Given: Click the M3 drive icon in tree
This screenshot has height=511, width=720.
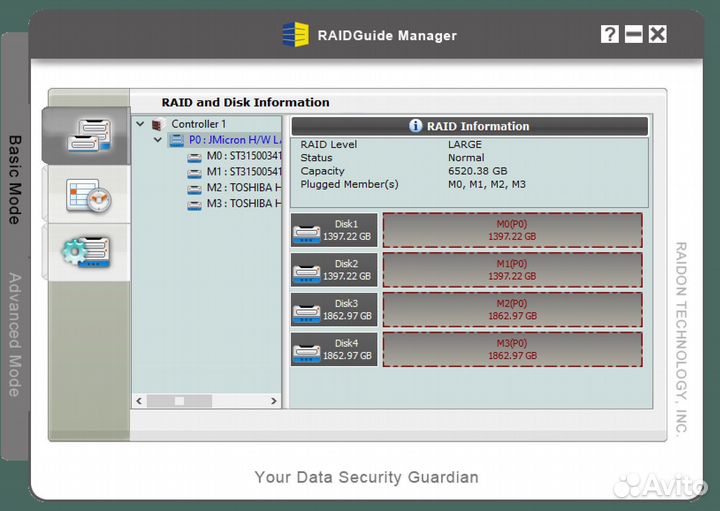Looking at the screenshot, I should (x=194, y=205).
